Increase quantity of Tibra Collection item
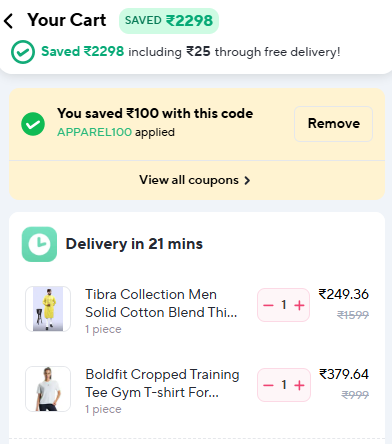The width and height of the screenshot is (392, 444). pyautogui.click(x=299, y=305)
